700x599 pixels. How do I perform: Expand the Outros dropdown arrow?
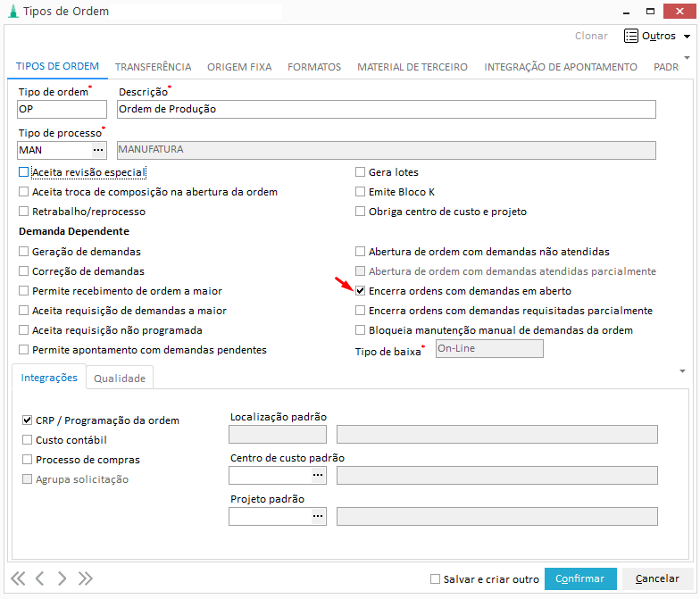tap(687, 36)
